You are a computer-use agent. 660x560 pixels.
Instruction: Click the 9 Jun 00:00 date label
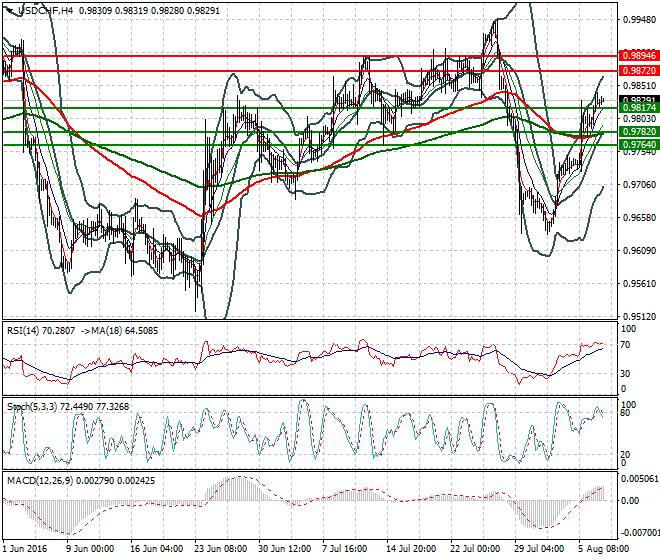pos(90,549)
